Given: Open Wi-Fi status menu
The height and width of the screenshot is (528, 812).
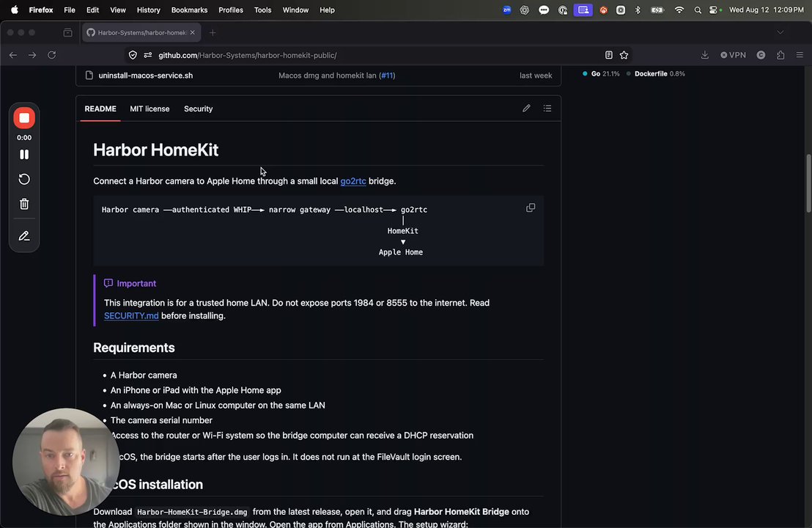Looking at the screenshot, I should (679, 10).
